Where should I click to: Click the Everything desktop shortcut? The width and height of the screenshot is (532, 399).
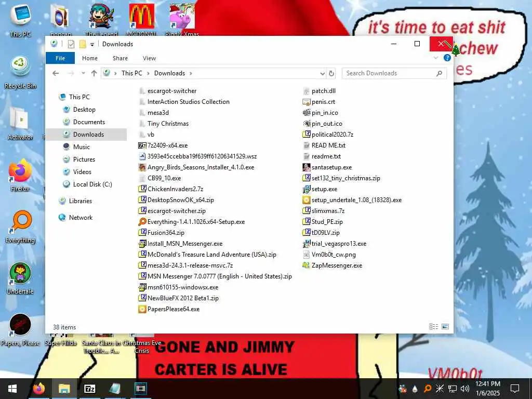[x=20, y=227]
